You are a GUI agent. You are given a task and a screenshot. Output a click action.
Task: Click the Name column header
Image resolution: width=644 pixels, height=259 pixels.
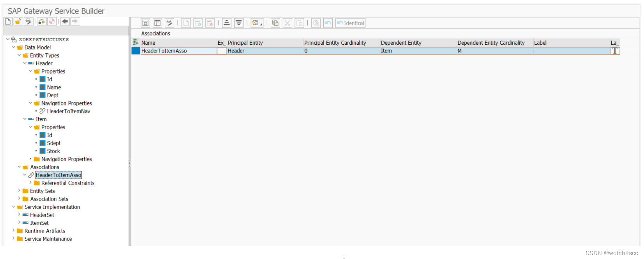pyautogui.click(x=178, y=42)
